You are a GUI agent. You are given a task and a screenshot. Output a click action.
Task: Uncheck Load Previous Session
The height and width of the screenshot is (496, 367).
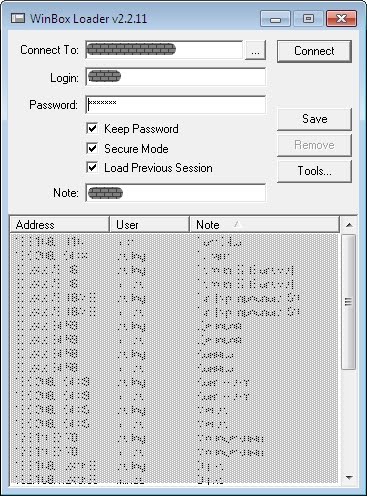point(92,167)
